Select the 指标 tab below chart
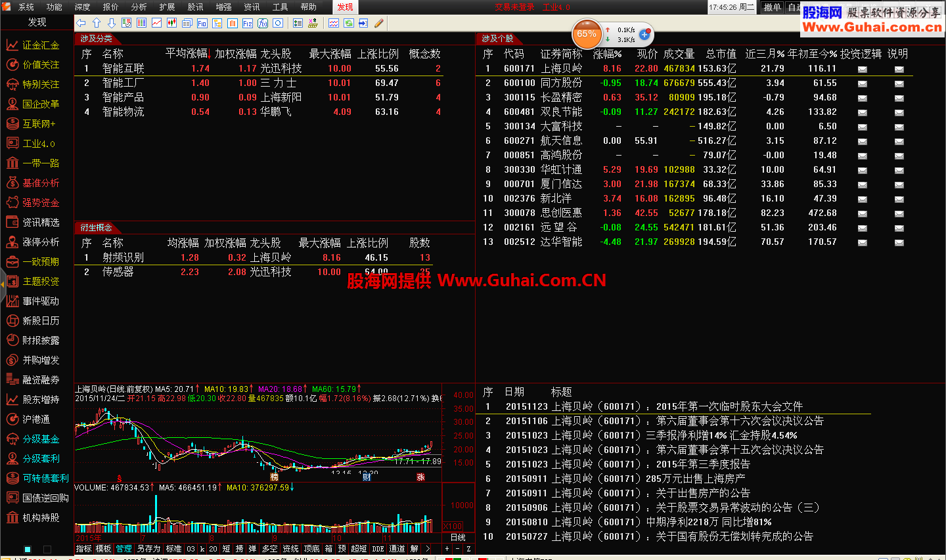Viewport: 946px width, 560px height. pos(83,549)
